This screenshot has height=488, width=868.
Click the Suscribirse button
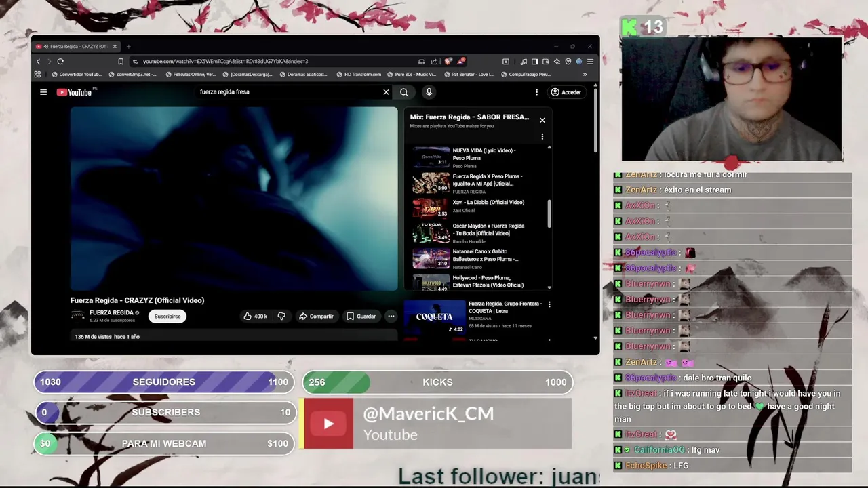point(167,316)
